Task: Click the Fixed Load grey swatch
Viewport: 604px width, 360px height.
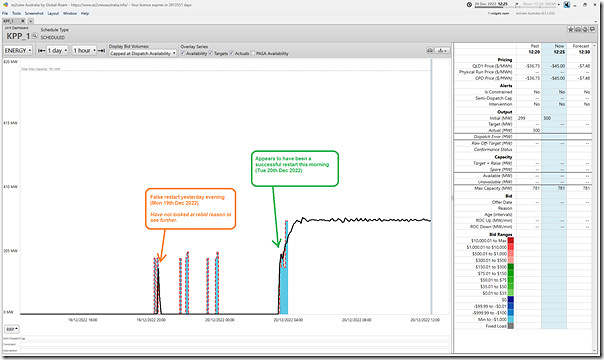Action: (511, 326)
